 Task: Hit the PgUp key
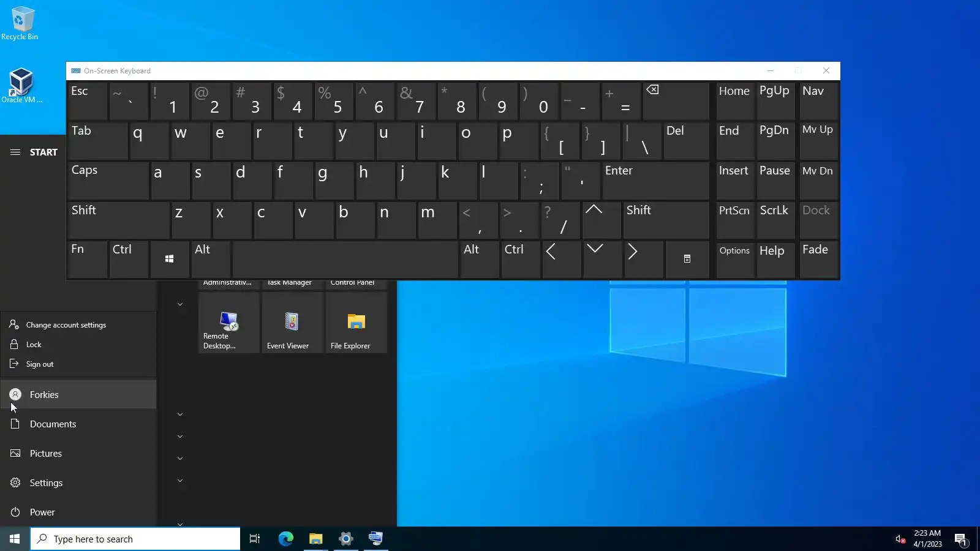pos(775,100)
